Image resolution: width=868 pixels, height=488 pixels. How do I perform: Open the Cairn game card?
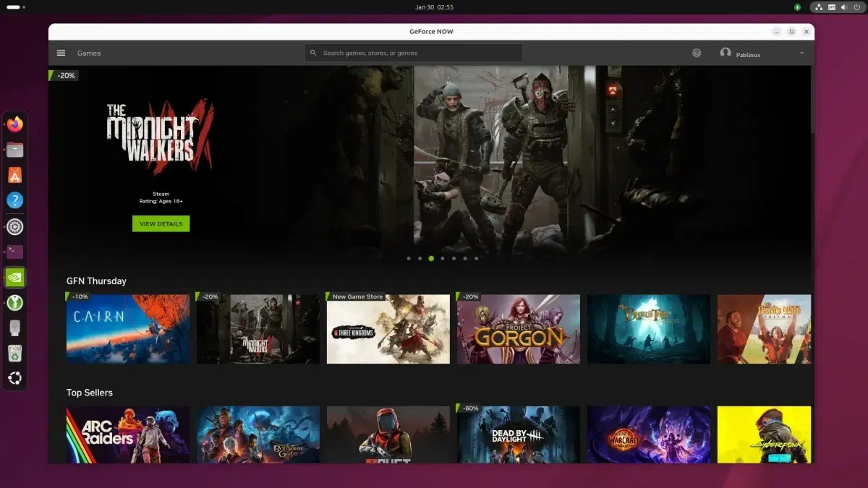[x=127, y=329]
